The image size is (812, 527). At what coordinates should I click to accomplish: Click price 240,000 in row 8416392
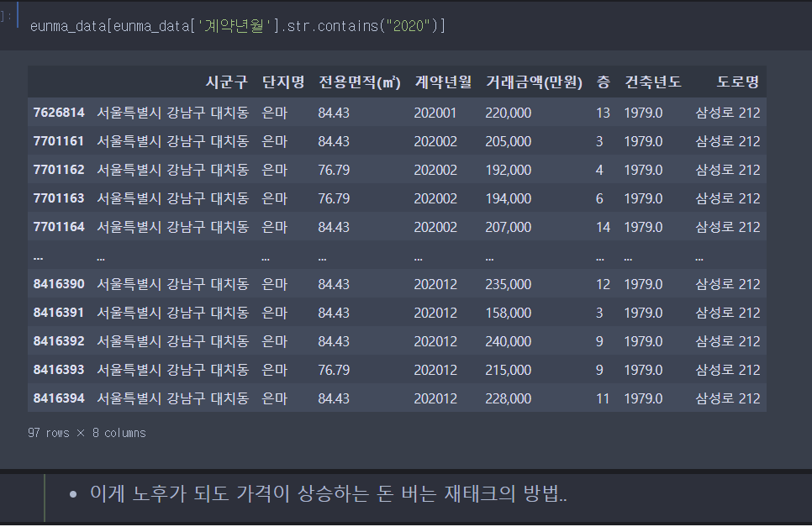pyautogui.click(x=508, y=341)
